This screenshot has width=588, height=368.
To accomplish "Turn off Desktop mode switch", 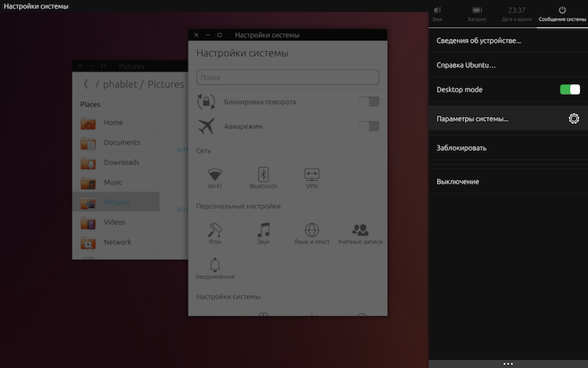I will [x=570, y=89].
